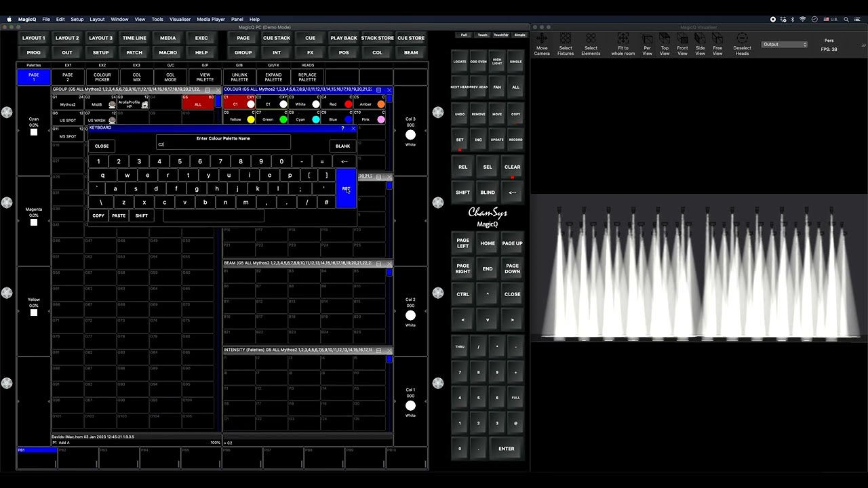Select group G2 MidiB
Viewport: 868px width, 488px height.
coord(100,102)
